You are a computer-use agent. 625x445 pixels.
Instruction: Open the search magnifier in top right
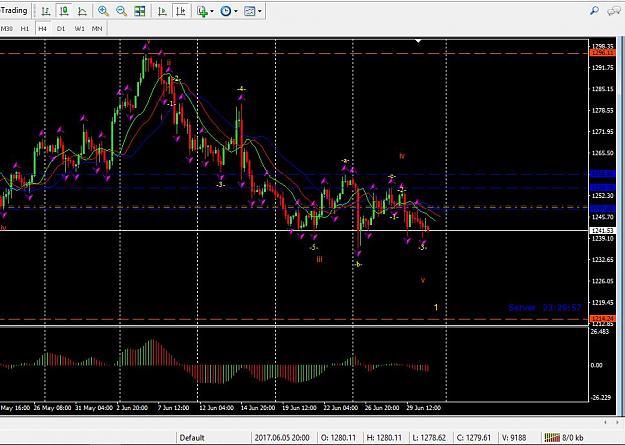(594, 11)
